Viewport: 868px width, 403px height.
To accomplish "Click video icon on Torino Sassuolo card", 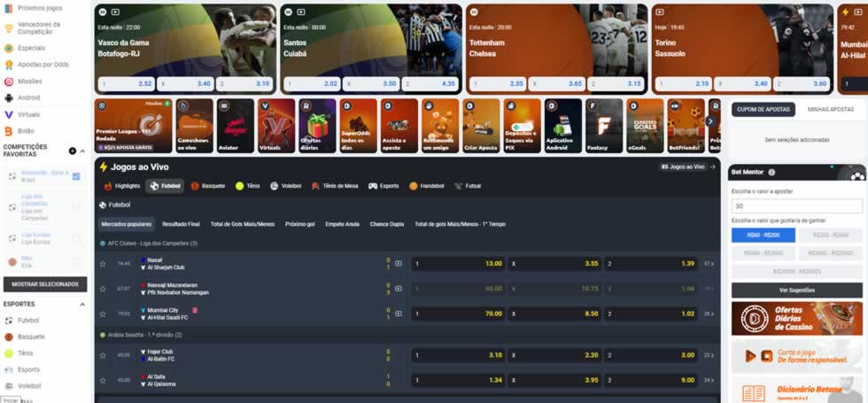I will tap(660, 12).
